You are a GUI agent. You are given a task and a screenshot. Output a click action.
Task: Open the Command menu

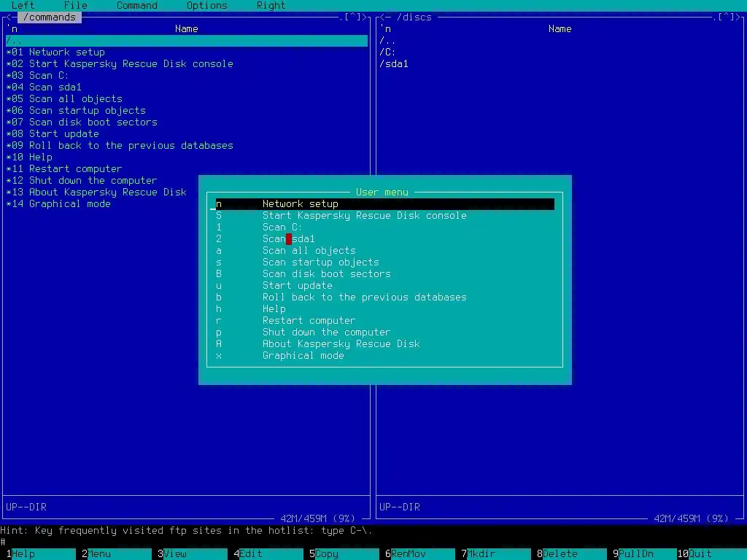tap(136, 5)
